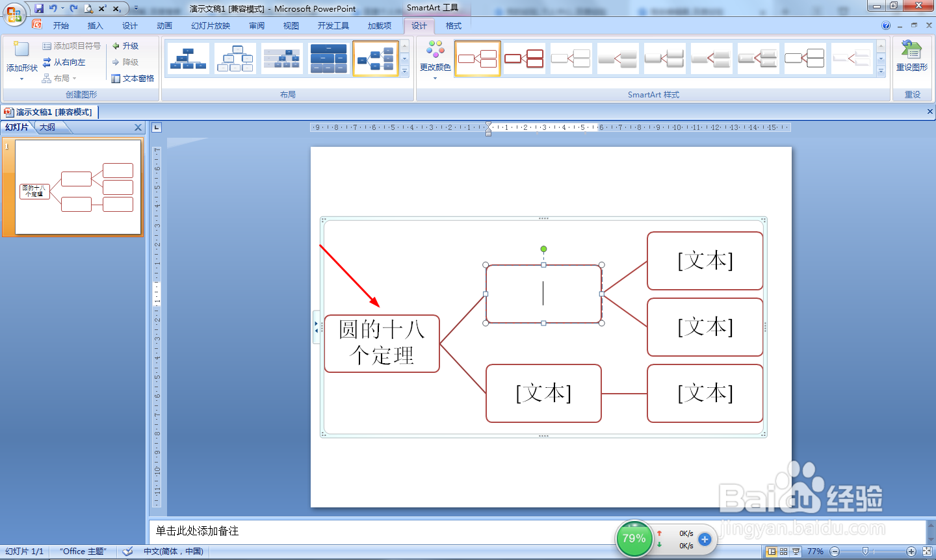The image size is (936, 560).
Task: Click 添加项目符号 button
Action: click(x=71, y=46)
